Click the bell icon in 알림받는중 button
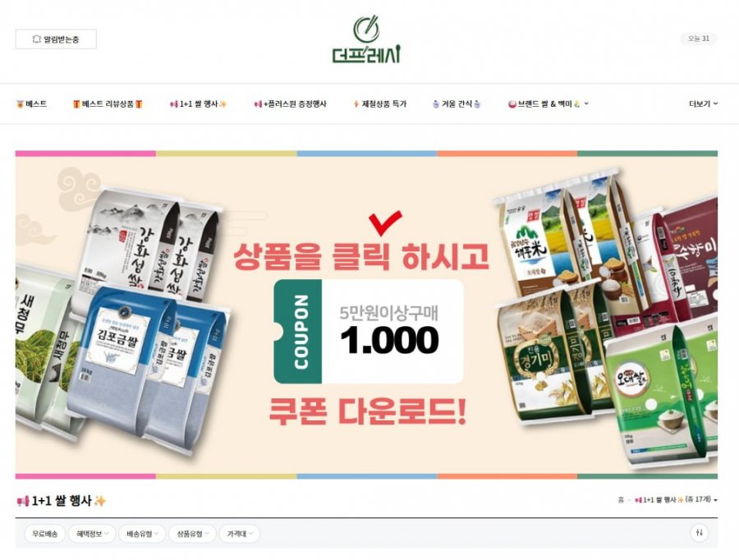This screenshot has height=560, width=739. (36, 39)
